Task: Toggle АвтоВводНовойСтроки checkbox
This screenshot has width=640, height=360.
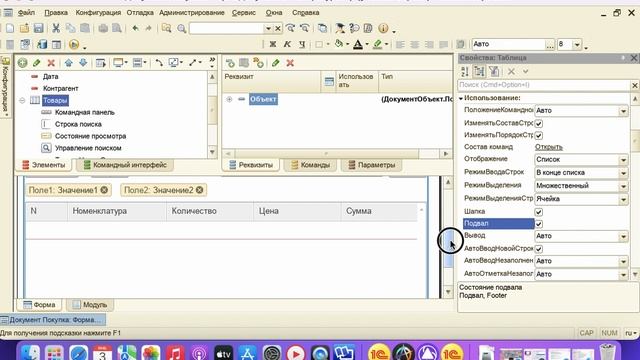Action: (x=539, y=249)
